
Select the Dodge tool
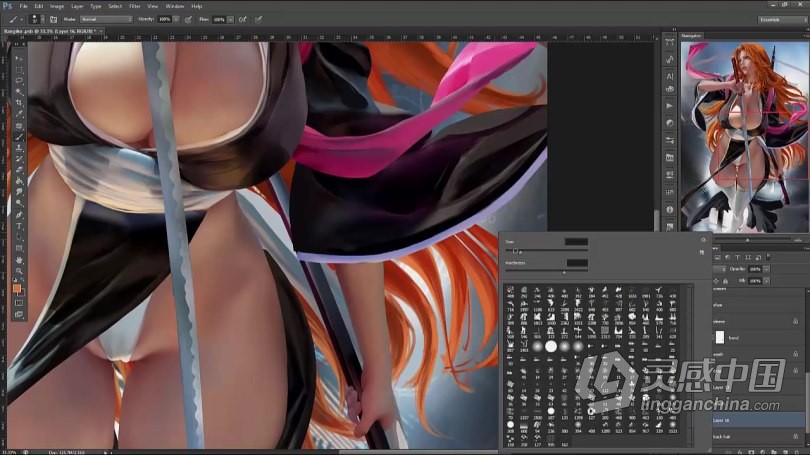pos(19,203)
